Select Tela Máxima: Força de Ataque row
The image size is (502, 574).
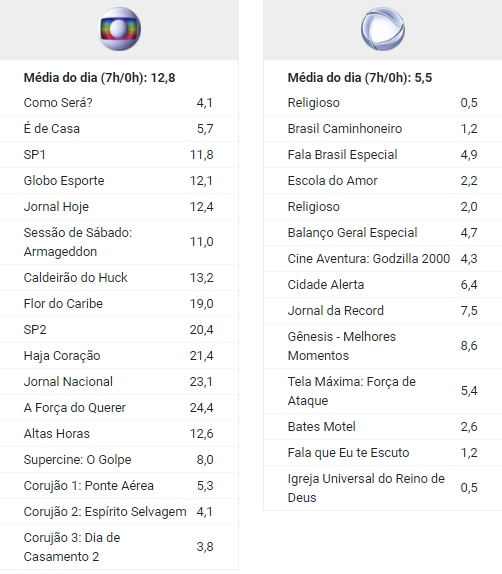point(383,391)
